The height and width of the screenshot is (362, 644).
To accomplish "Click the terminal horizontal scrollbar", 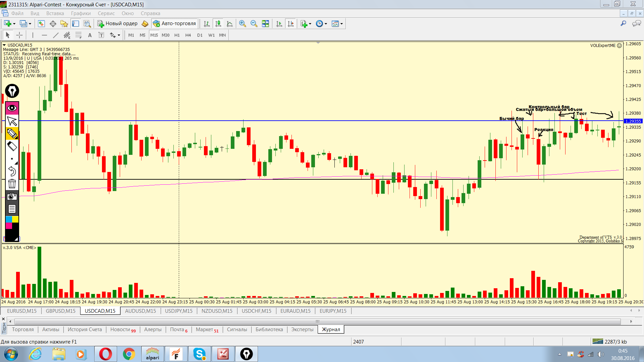I will 317,321.
